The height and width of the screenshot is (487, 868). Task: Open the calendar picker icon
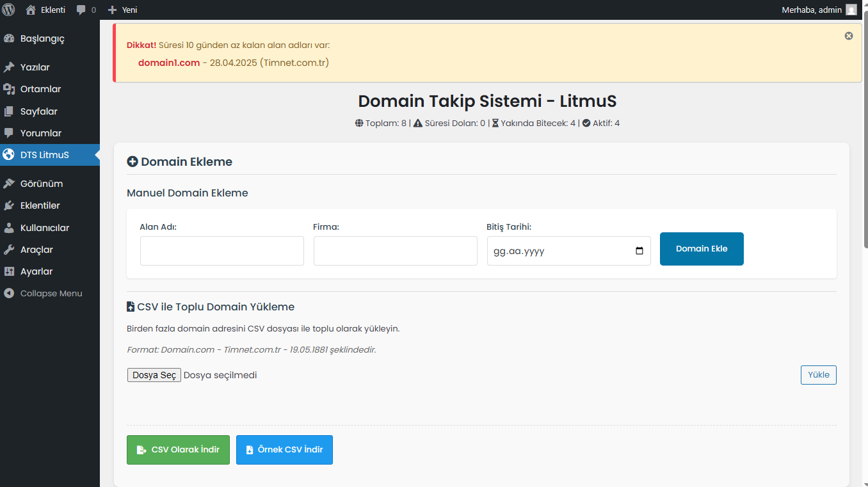(x=639, y=251)
